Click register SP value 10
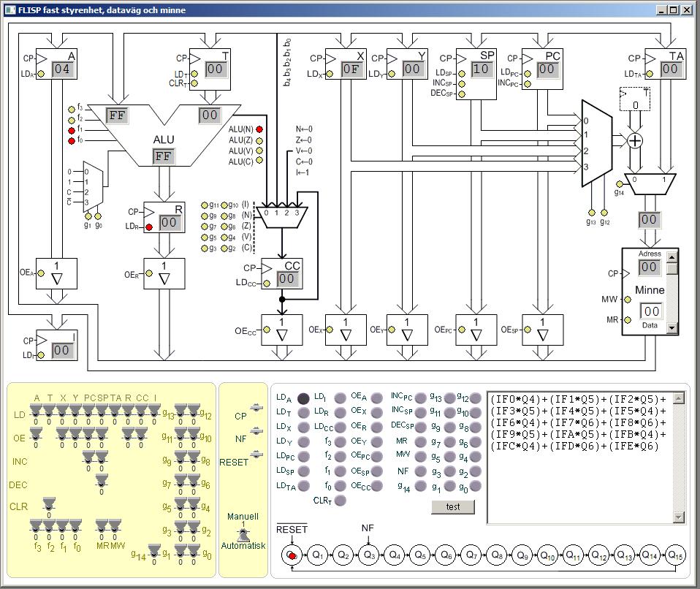Viewport: 700px width, 589px height. point(481,69)
